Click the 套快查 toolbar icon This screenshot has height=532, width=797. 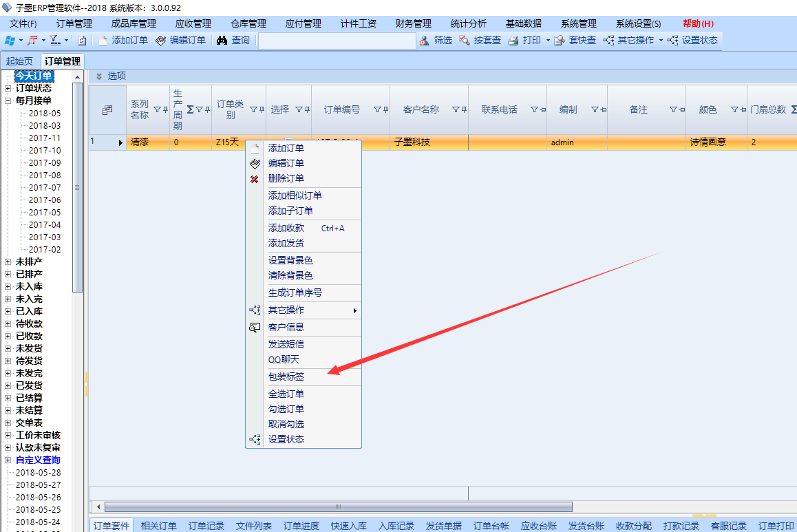tap(560, 41)
